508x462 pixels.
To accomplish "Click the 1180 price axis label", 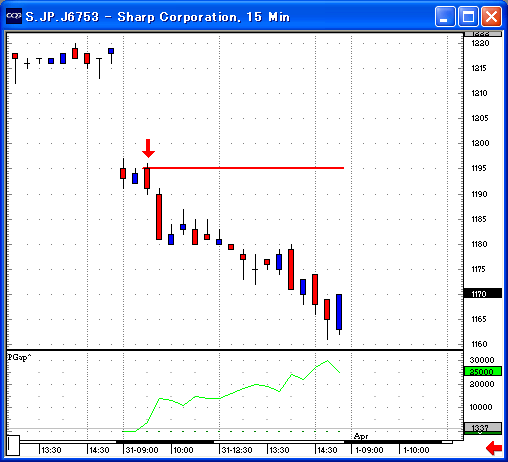I will tap(479, 244).
